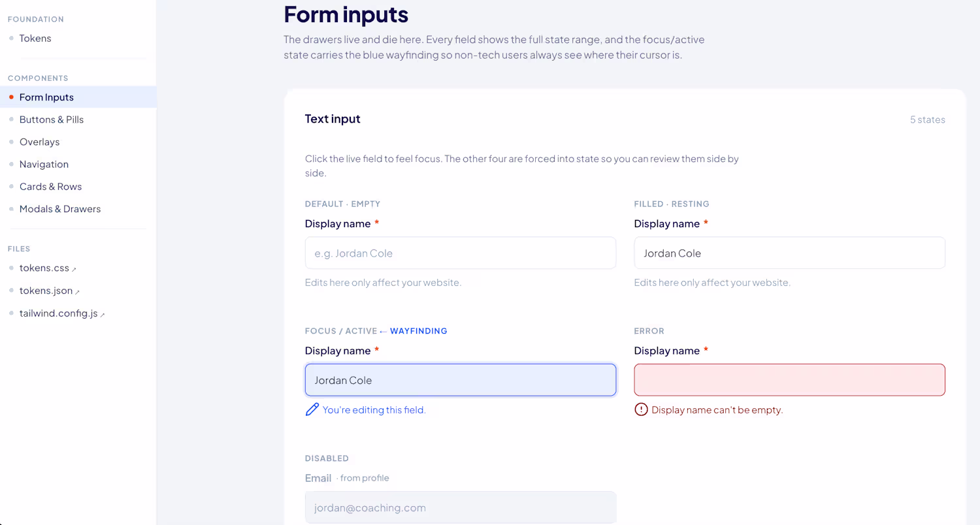Viewport: 980px width, 525px height.
Task: Click the bullet dot beside Overlays
Action: point(11,142)
